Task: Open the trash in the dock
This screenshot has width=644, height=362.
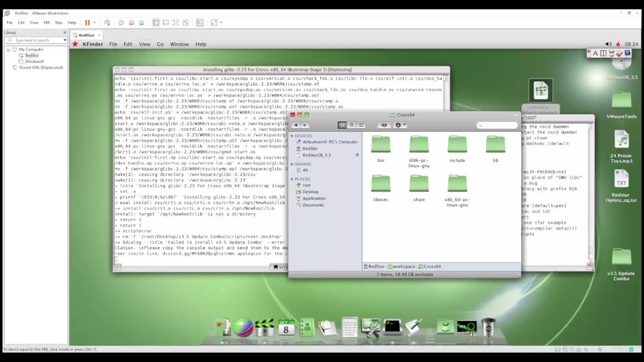Action: [x=488, y=327]
